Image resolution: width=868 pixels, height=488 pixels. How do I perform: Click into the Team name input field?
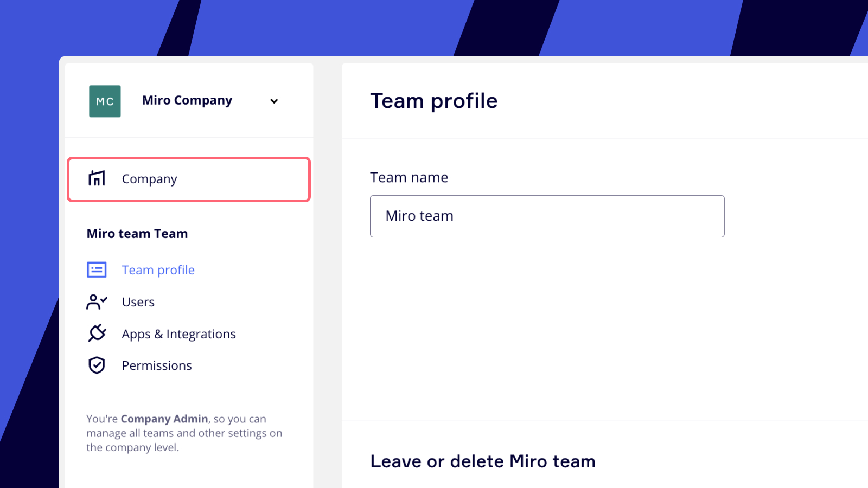click(x=547, y=216)
